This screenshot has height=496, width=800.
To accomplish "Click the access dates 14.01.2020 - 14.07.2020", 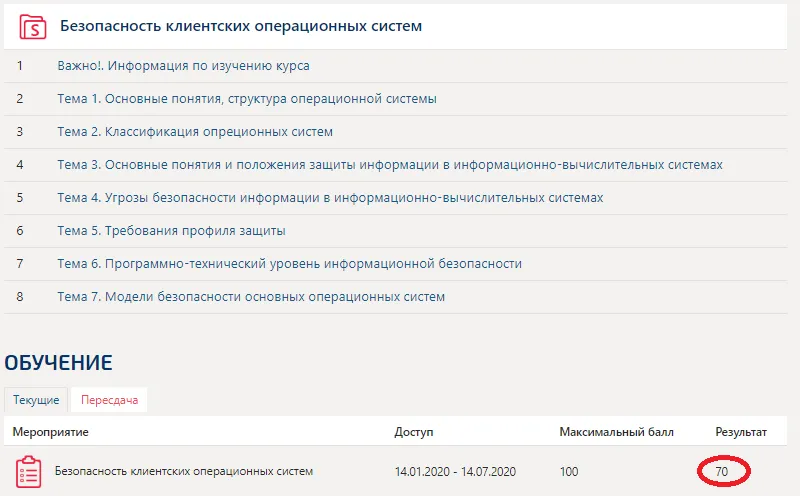I will (x=457, y=471).
